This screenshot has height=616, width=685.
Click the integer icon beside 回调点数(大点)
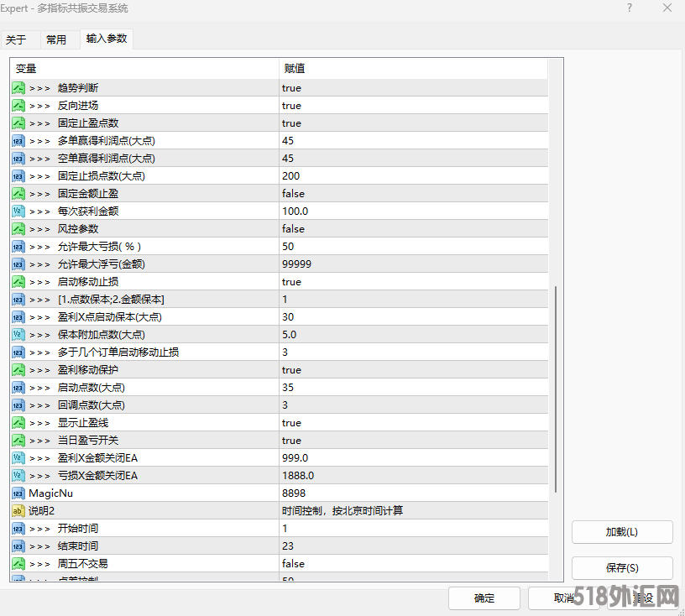pos(18,405)
